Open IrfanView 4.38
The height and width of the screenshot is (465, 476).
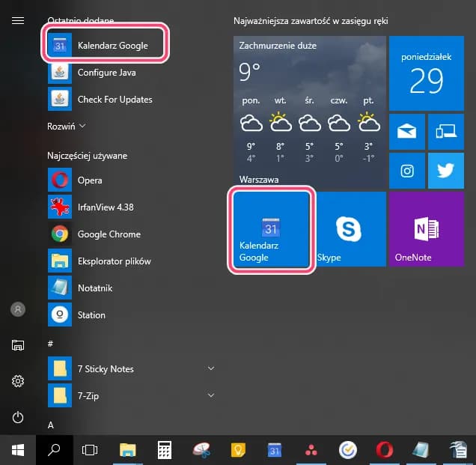105,207
